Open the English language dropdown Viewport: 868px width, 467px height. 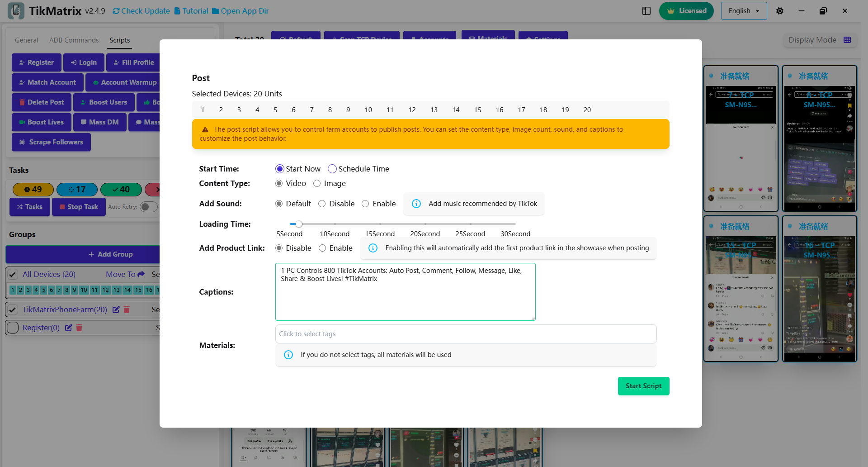click(744, 11)
